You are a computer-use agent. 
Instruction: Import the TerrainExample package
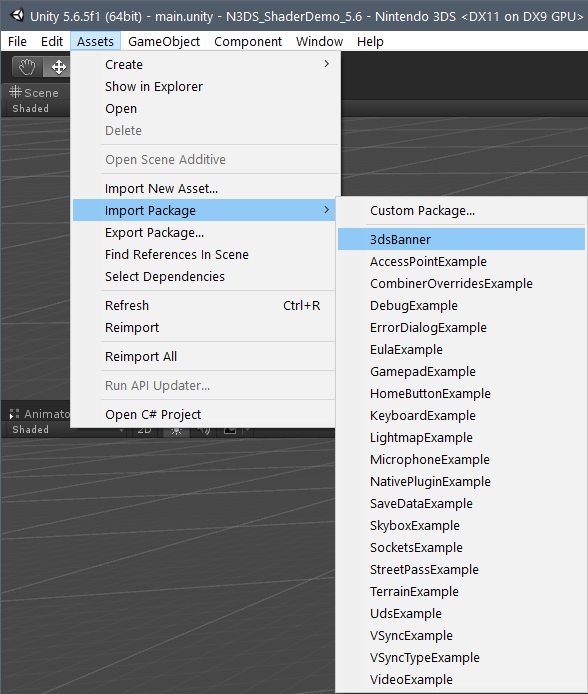tap(461, 592)
